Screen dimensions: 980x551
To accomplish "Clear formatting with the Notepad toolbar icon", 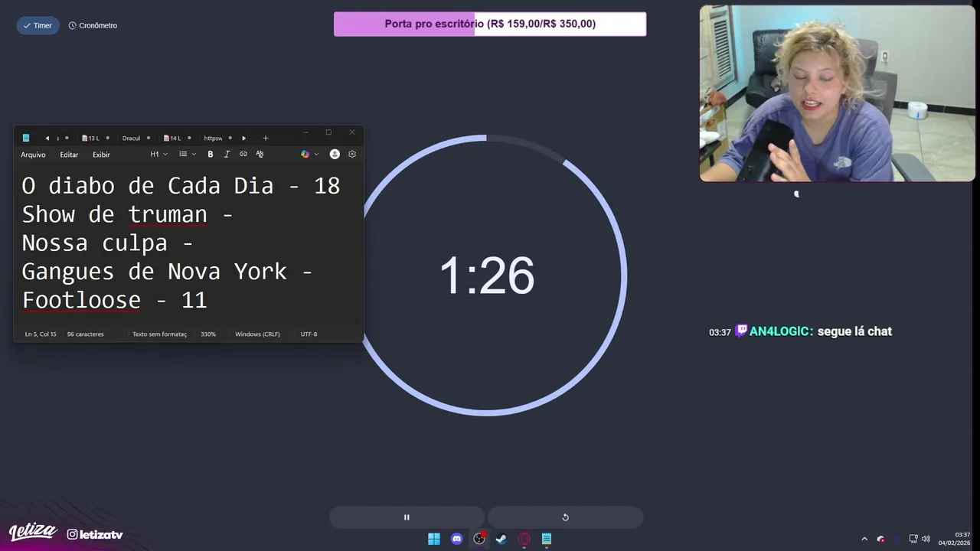I will 260,154.
